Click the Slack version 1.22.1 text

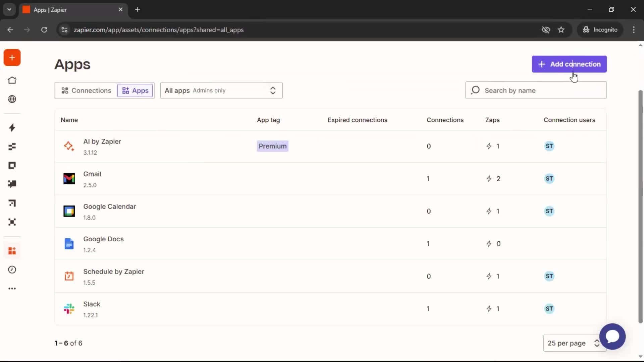click(x=91, y=315)
